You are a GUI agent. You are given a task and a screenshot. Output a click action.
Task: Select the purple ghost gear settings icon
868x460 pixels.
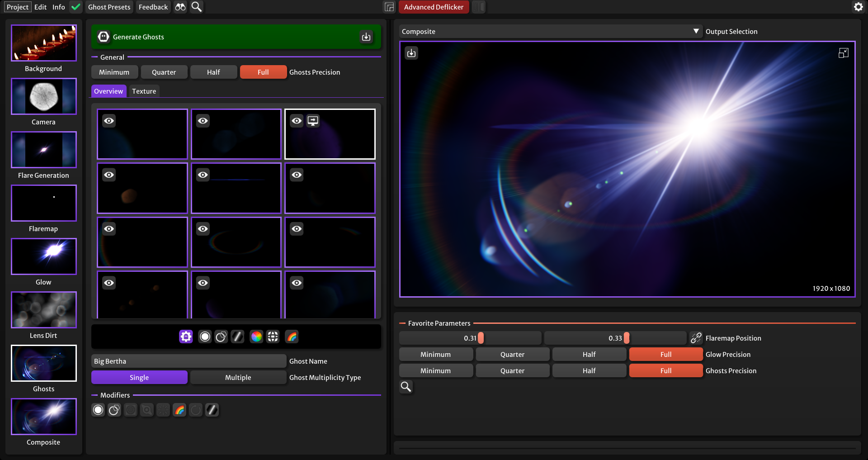pyautogui.click(x=186, y=337)
